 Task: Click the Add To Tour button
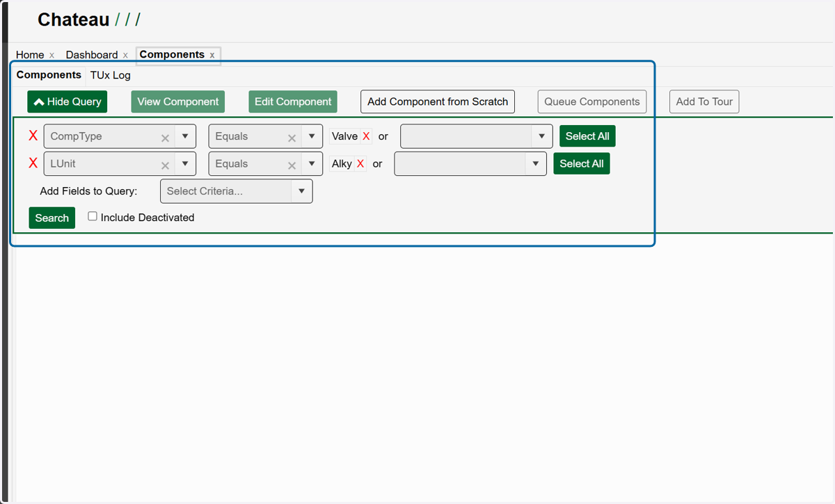(704, 101)
